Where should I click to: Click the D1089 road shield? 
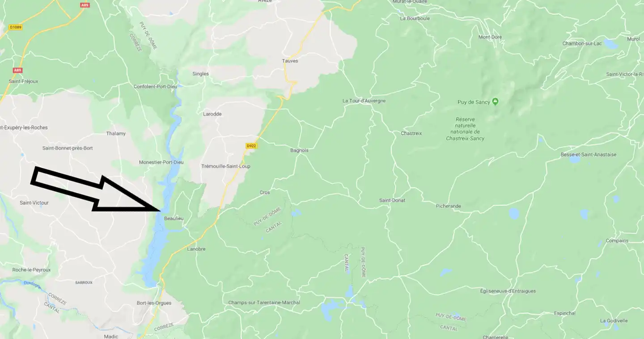point(16,27)
